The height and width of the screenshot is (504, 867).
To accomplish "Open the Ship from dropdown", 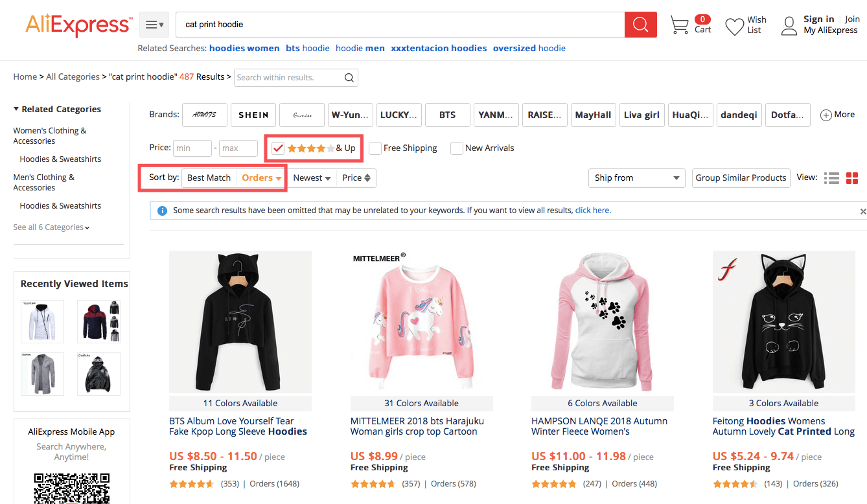I will (x=636, y=178).
